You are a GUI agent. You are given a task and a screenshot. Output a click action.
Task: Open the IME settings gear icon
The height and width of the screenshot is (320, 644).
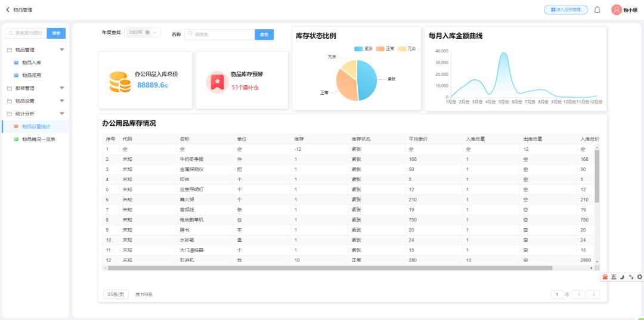click(639, 277)
